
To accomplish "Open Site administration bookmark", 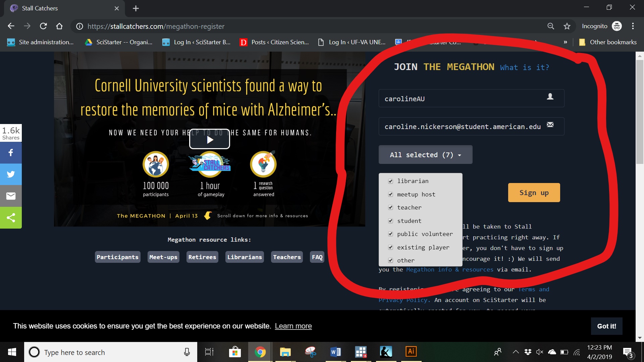I will point(40,42).
